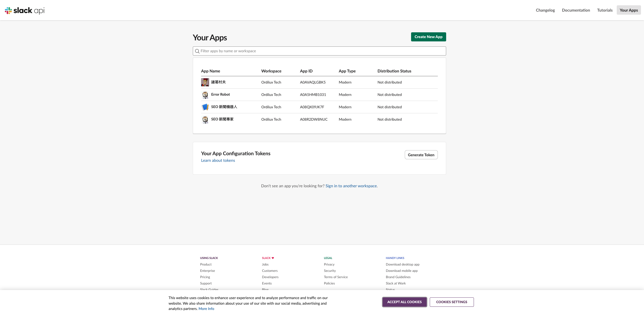Open the SEO 新聞機器人 app name
This screenshot has width=644, height=314.
tap(224, 107)
